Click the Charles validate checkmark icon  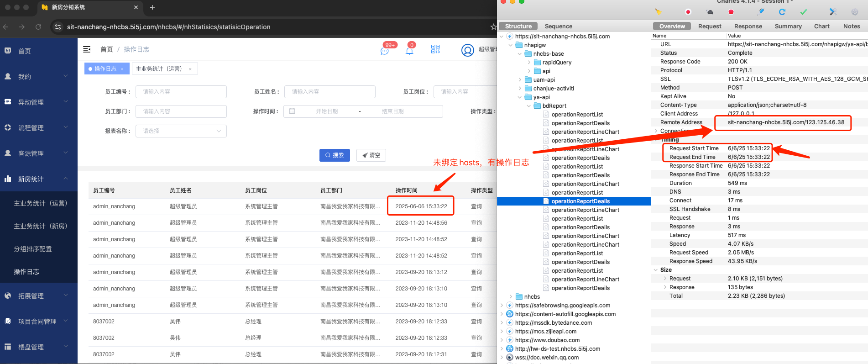point(804,12)
